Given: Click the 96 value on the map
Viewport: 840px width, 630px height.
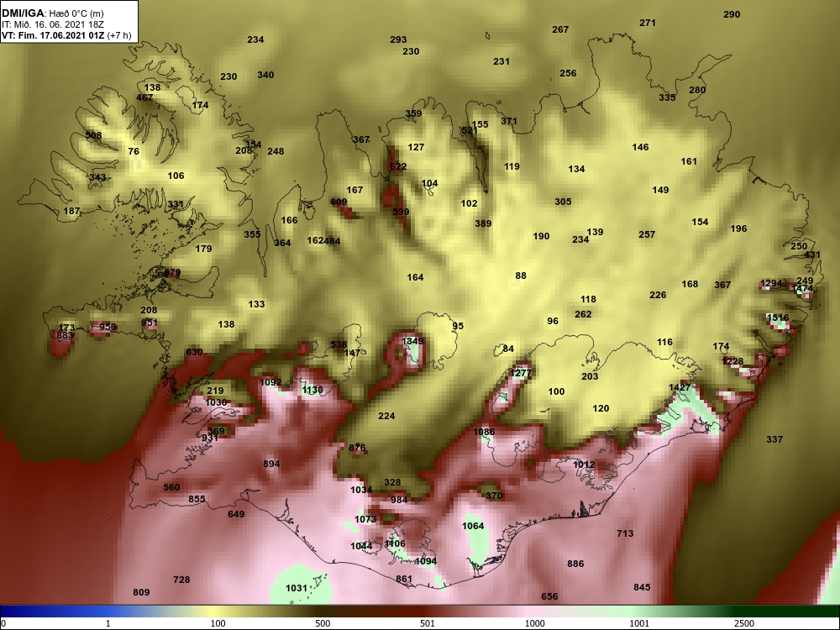Looking at the screenshot, I should coord(553,322).
